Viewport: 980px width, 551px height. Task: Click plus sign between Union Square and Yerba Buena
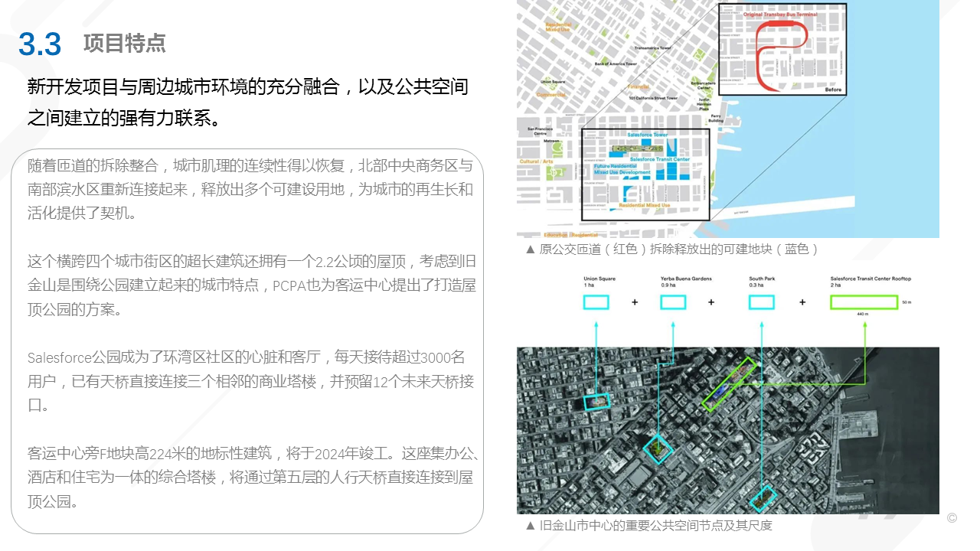635,302
